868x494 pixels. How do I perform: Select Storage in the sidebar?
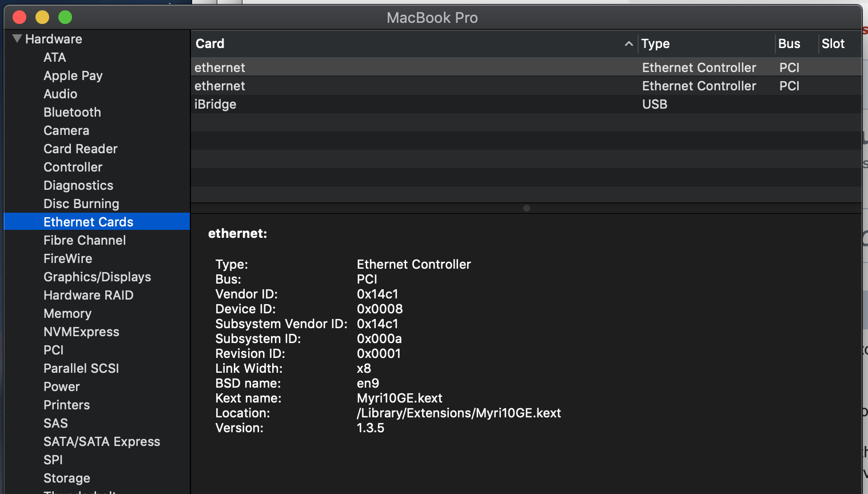click(x=67, y=478)
